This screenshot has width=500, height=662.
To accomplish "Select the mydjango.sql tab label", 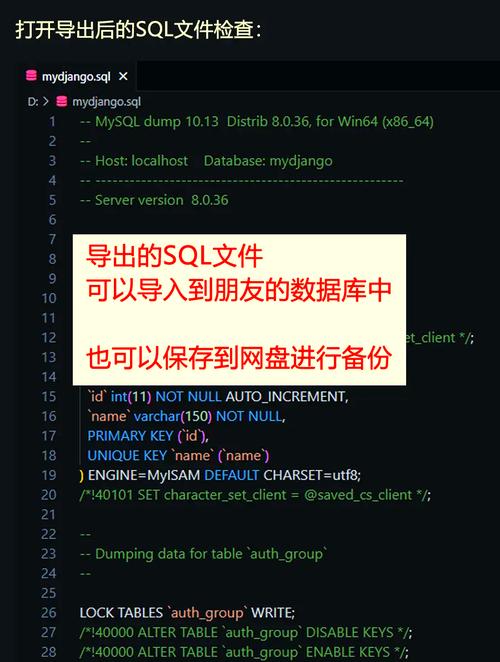I will 76,76.
